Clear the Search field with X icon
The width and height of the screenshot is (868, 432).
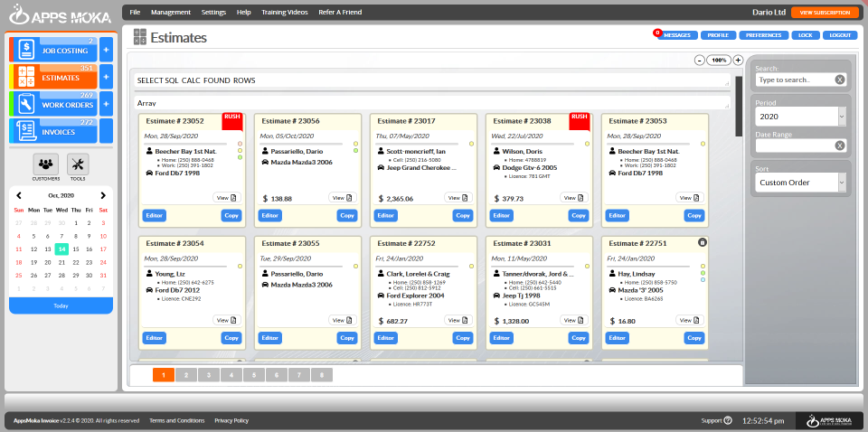coord(840,80)
